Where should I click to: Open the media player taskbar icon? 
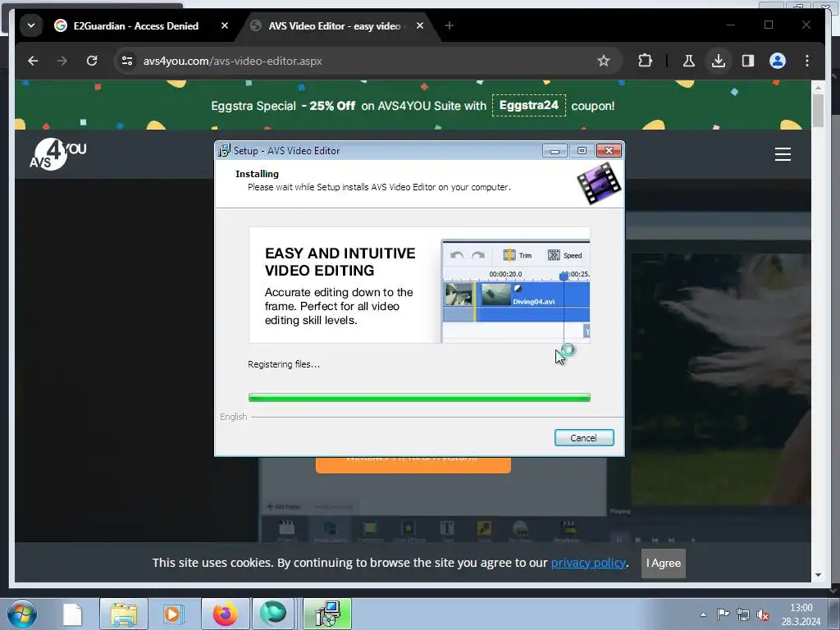[x=172, y=614]
